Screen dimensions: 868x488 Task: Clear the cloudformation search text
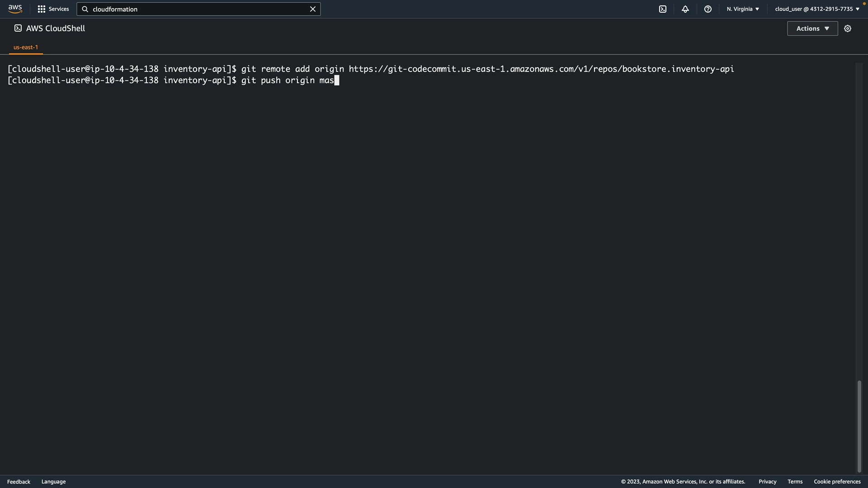click(x=312, y=9)
